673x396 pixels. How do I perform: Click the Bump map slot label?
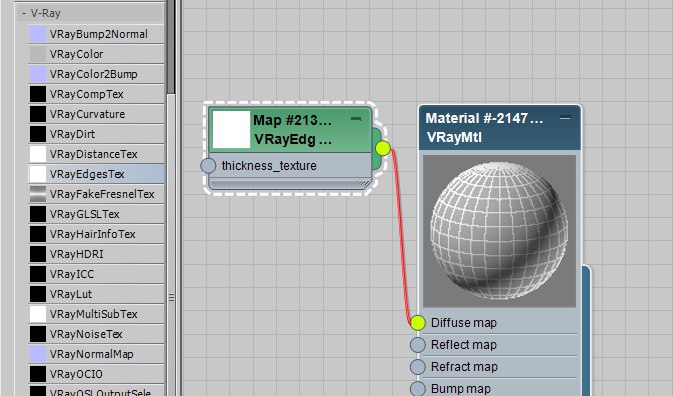coord(461,389)
